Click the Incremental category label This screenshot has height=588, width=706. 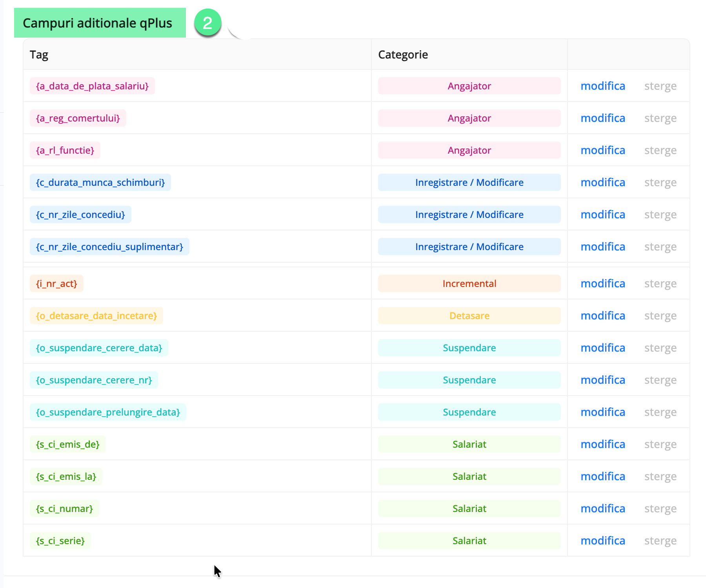pyautogui.click(x=469, y=283)
